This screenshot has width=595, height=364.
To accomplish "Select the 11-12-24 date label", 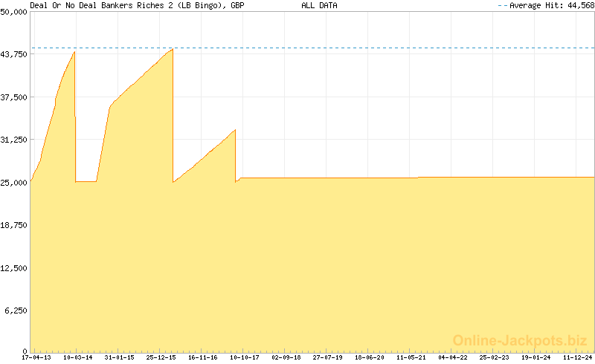I will tap(578, 357).
